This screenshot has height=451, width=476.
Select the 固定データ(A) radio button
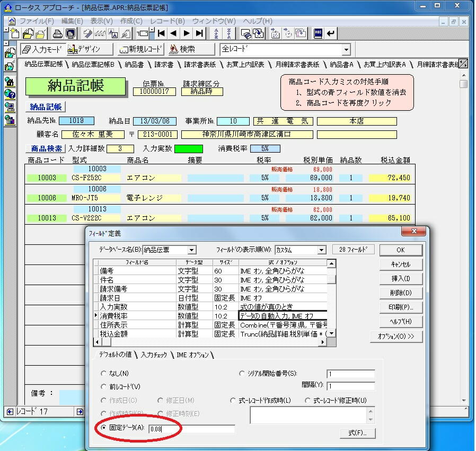[103, 427]
